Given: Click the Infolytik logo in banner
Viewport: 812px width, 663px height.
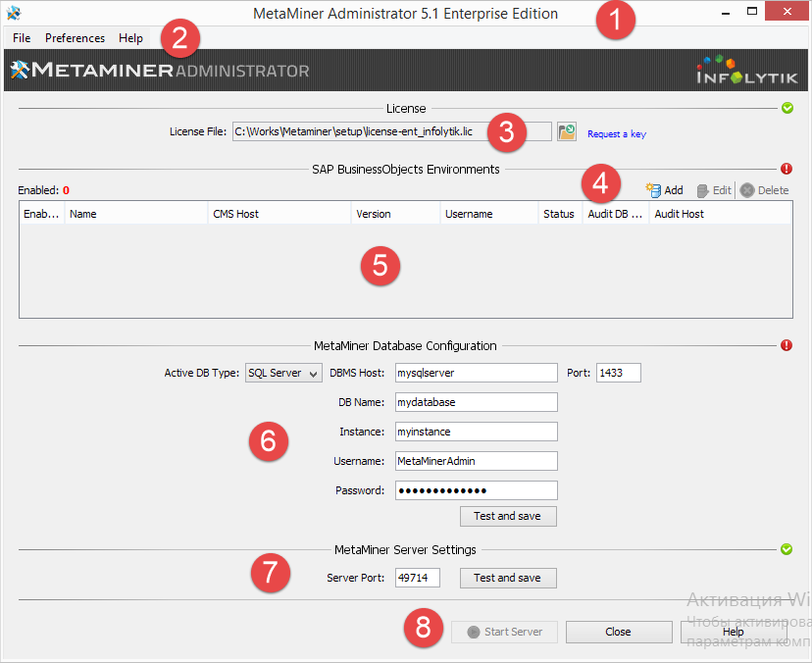Looking at the screenshot, I should (746, 71).
